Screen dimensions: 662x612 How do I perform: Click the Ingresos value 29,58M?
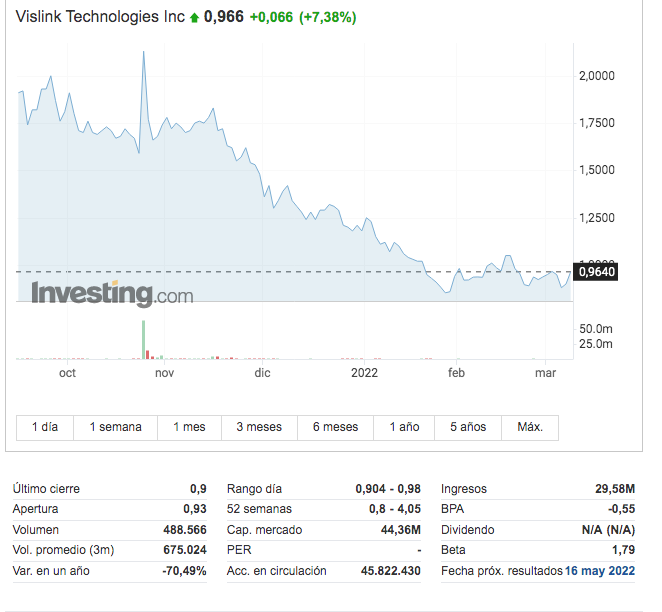tap(615, 489)
